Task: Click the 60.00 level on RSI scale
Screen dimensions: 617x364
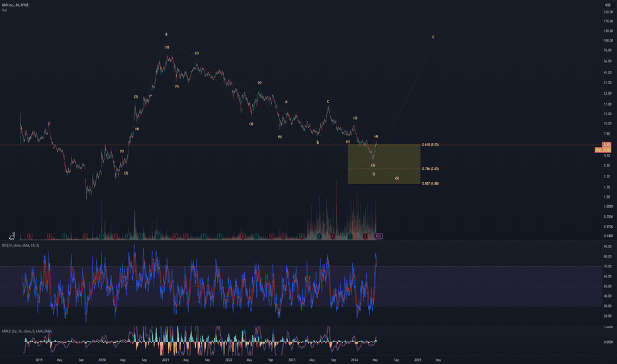Action: pos(608,276)
